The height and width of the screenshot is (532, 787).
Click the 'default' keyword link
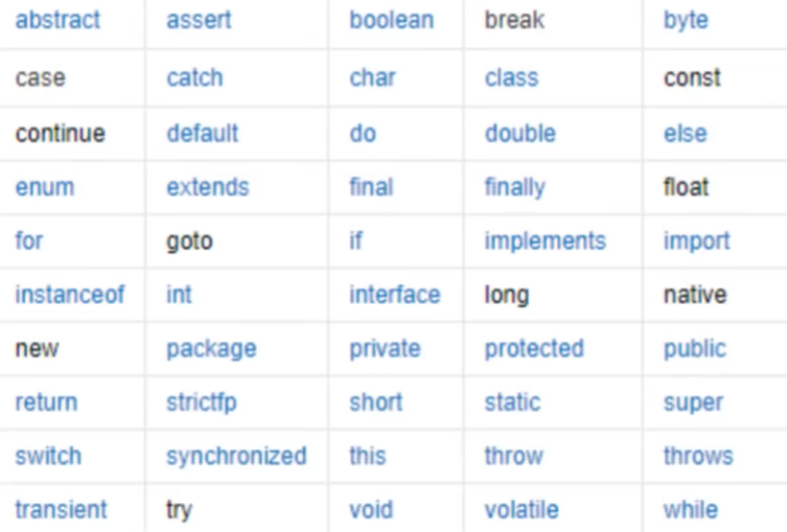click(x=202, y=133)
